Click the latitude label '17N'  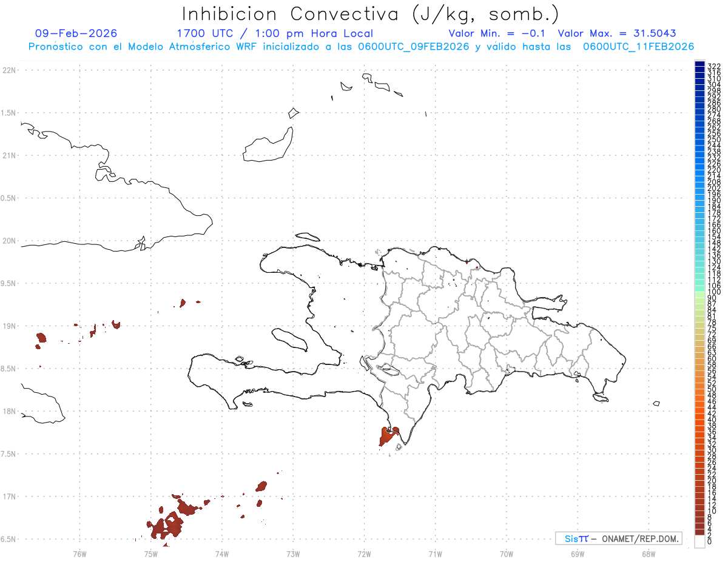click(x=8, y=497)
